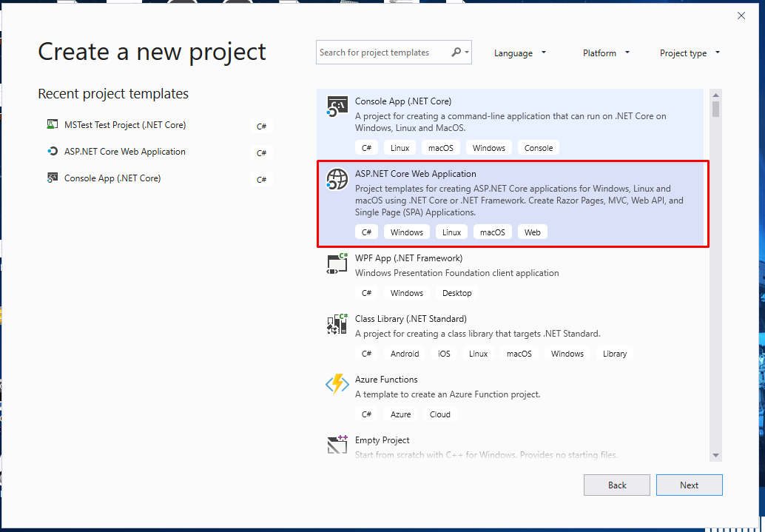
Task: Focus the project templates search box
Action: click(381, 53)
